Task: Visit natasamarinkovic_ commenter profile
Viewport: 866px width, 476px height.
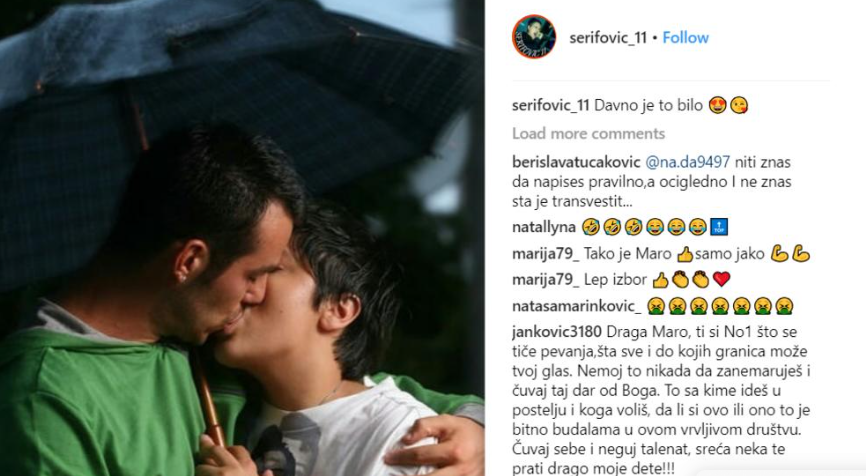Action: point(577,306)
